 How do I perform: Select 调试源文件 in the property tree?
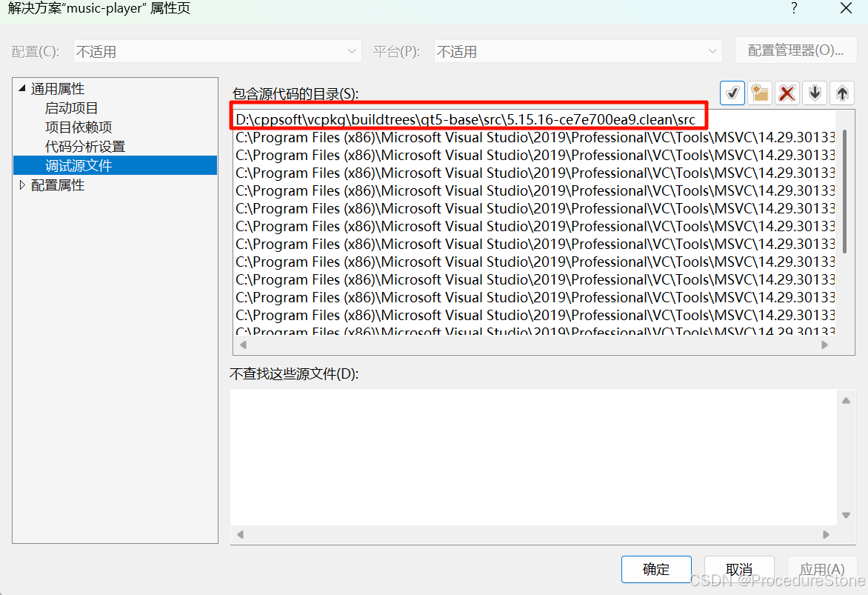pos(115,166)
